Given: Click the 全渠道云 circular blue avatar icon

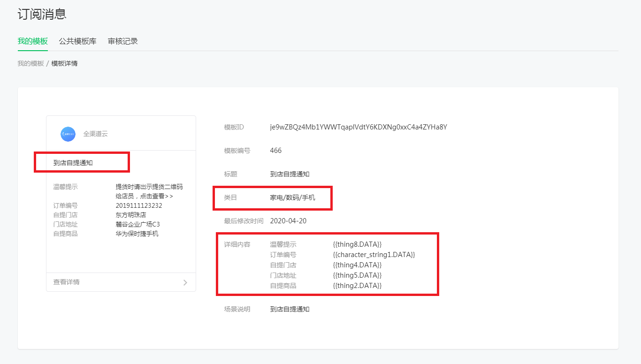Looking at the screenshot, I should (68, 134).
